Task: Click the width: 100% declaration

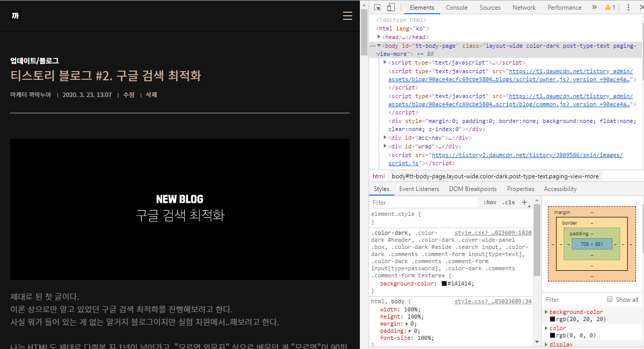Action: coord(400,309)
